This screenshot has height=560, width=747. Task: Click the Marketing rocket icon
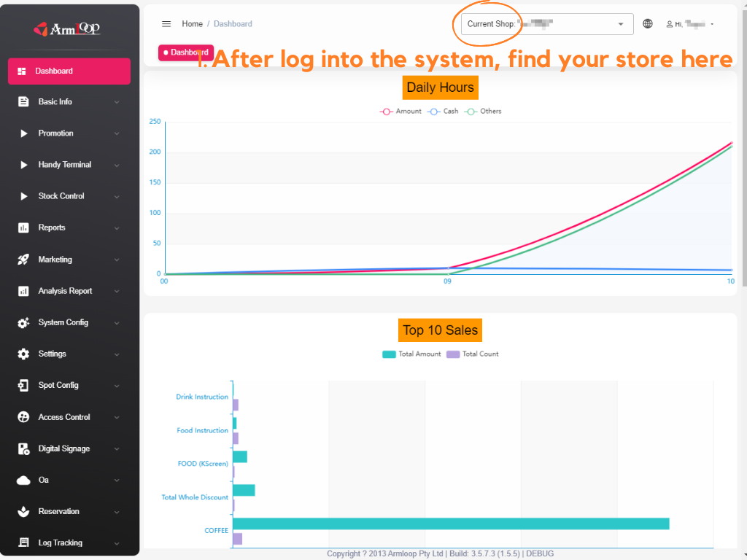23,260
